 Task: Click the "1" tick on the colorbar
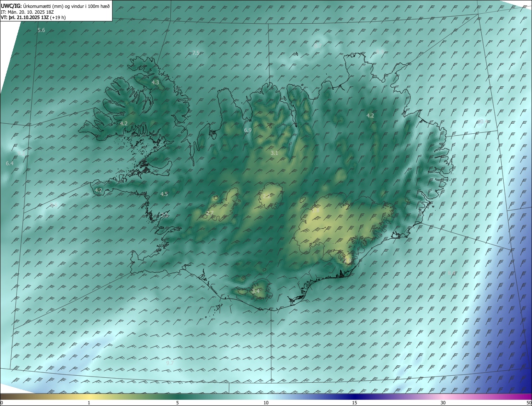(89, 403)
